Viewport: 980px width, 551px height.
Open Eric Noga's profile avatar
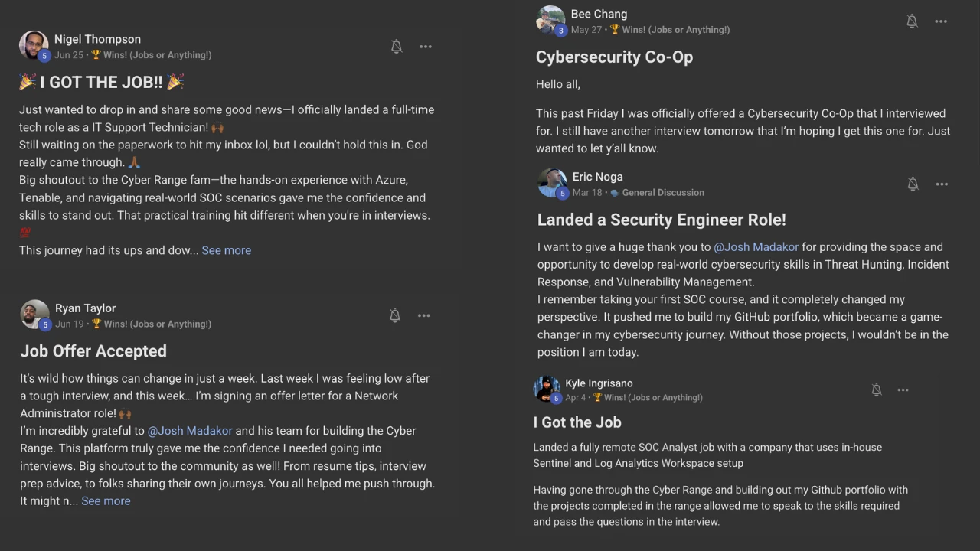(552, 184)
